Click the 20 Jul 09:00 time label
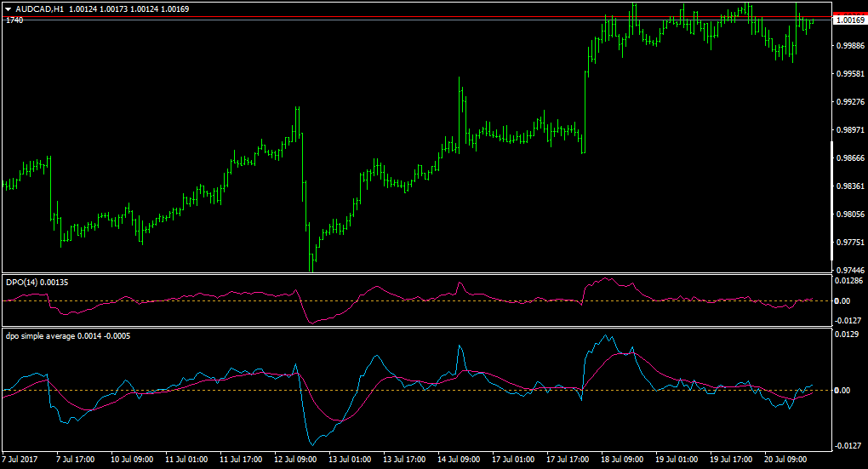The height and width of the screenshot is (469, 868). click(x=785, y=460)
